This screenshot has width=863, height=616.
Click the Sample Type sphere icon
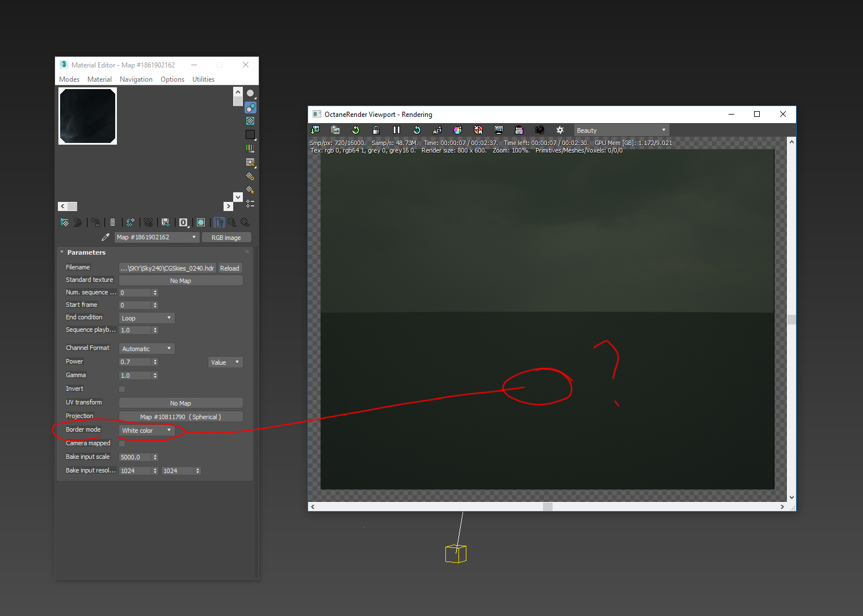[x=250, y=94]
